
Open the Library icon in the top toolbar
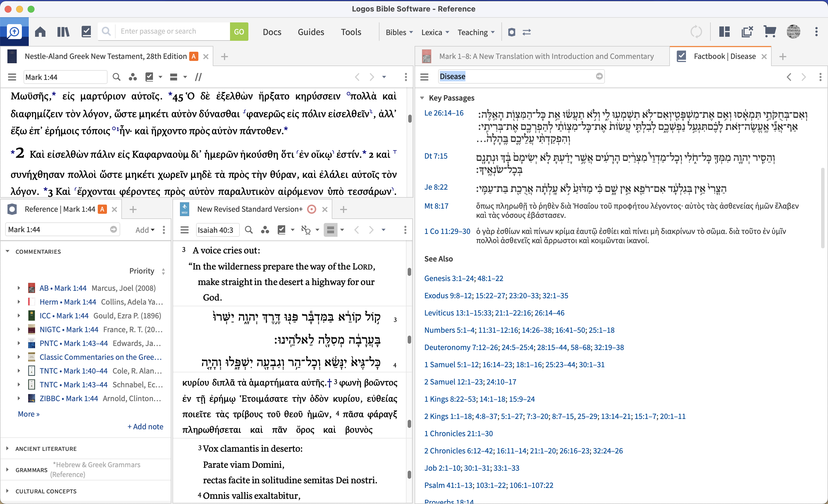coord(63,32)
